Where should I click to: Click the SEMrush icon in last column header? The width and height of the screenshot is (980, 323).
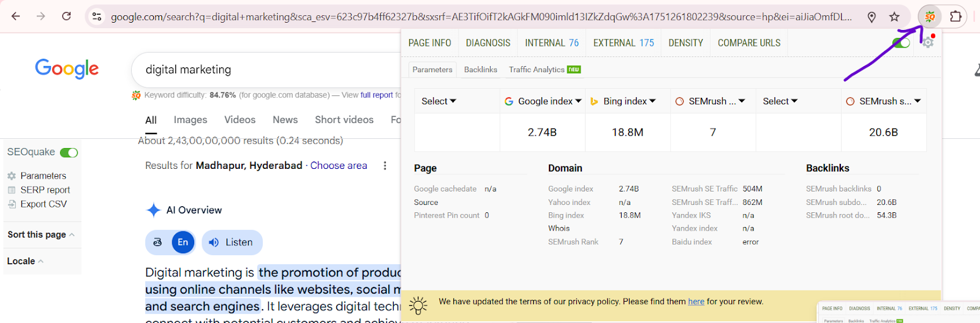tap(850, 102)
